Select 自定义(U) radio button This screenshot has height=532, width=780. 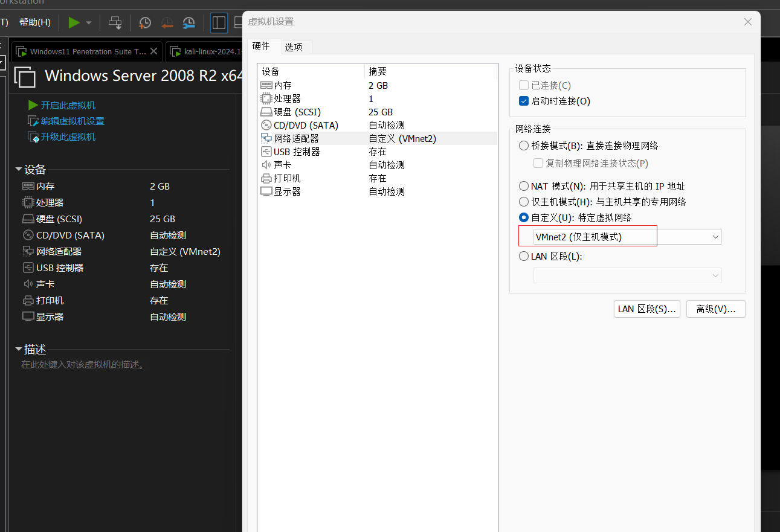pos(524,217)
